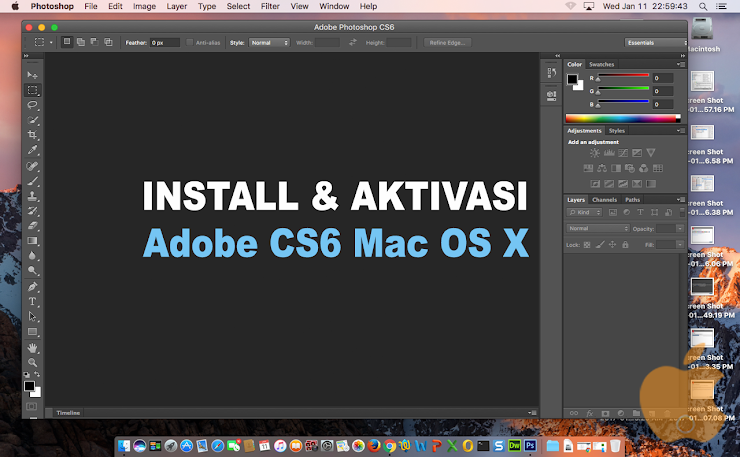Click the toolbox foreground color swatch
Viewport: 740px width, 457px height.
pyautogui.click(x=29, y=386)
